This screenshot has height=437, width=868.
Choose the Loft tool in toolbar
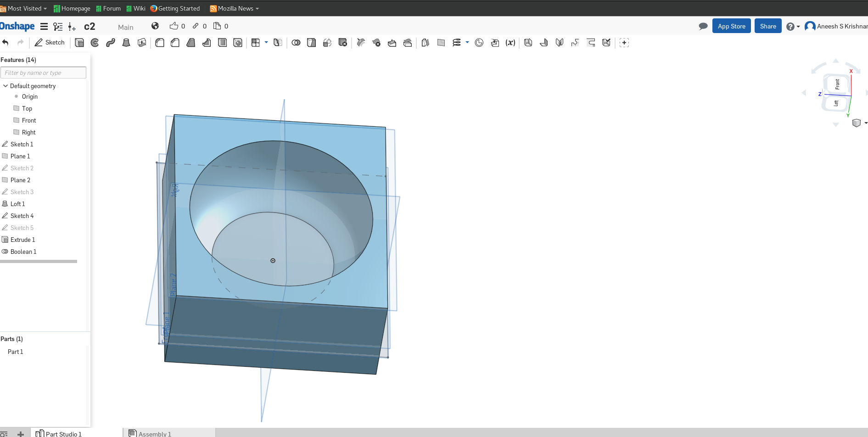[126, 43]
